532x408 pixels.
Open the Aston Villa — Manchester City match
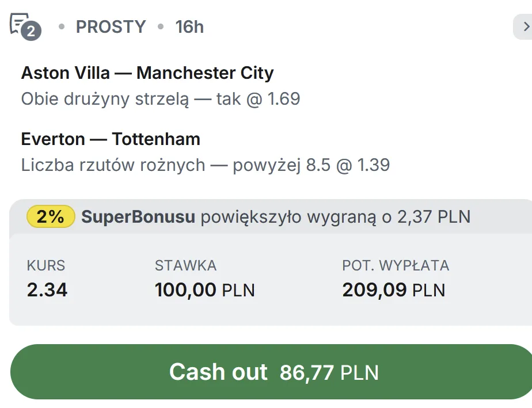pos(147,73)
